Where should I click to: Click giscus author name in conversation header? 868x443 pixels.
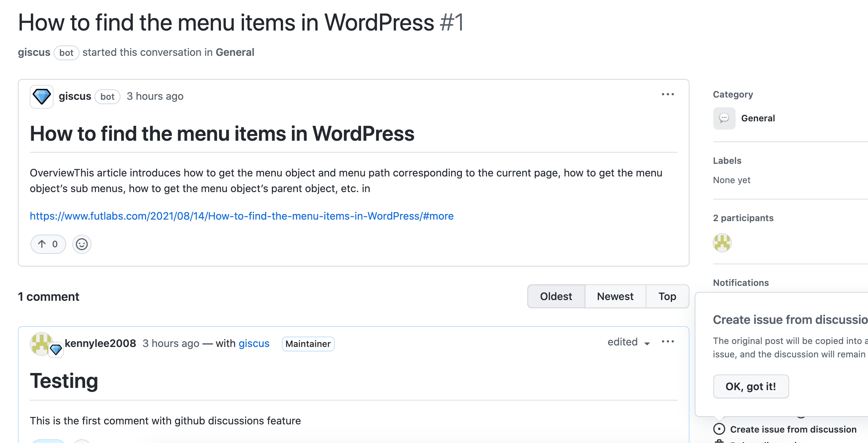click(x=34, y=52)
